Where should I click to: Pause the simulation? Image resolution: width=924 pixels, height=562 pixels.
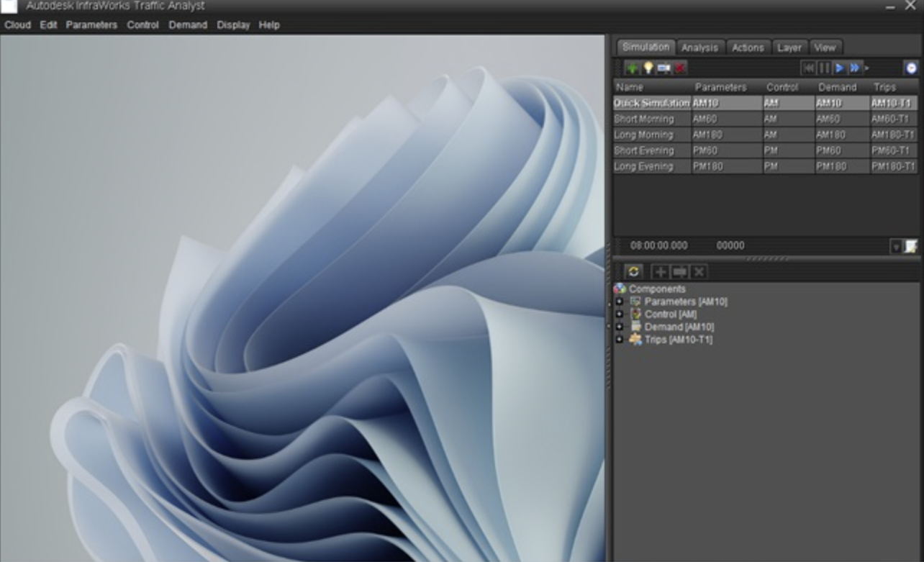pyautogui.click(x=824, y=68)
